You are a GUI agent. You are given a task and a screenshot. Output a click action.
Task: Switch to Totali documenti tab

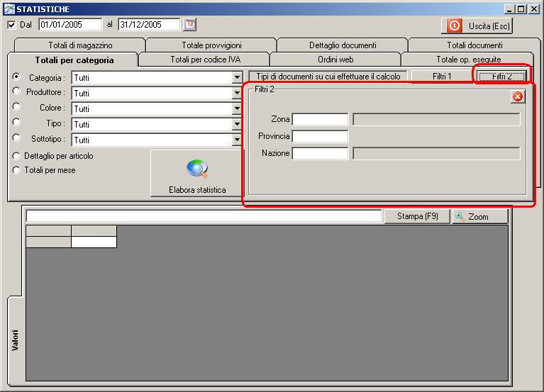pos(474,45)
